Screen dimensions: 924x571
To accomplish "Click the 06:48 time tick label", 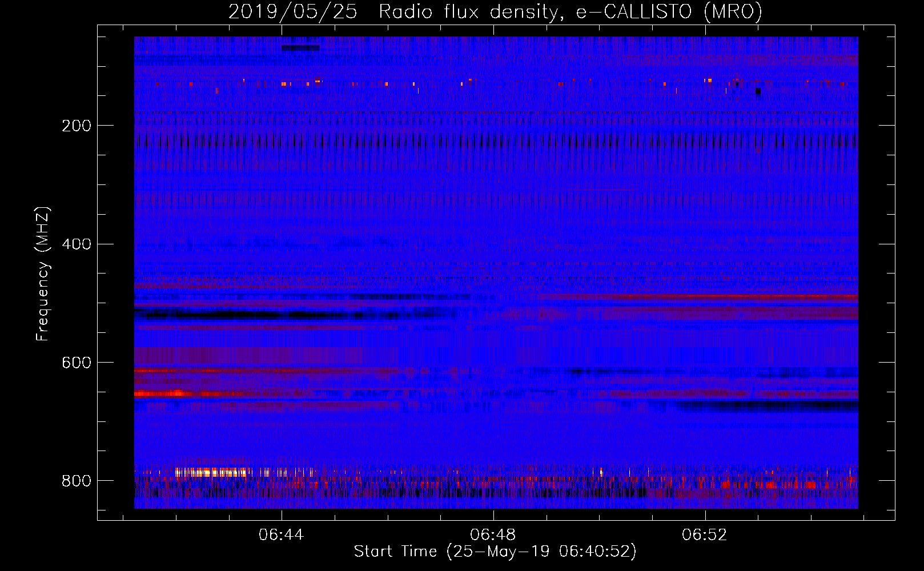I will [x=493, y=535].
